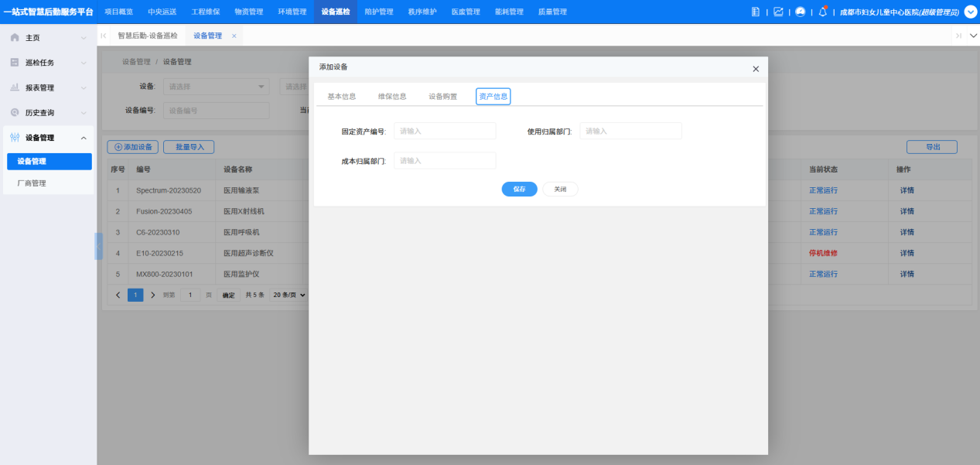This screenshot has height=465, width=980.
Task: Click the tab scroll-right arrow icon
Action: click(x=958, y=36)
